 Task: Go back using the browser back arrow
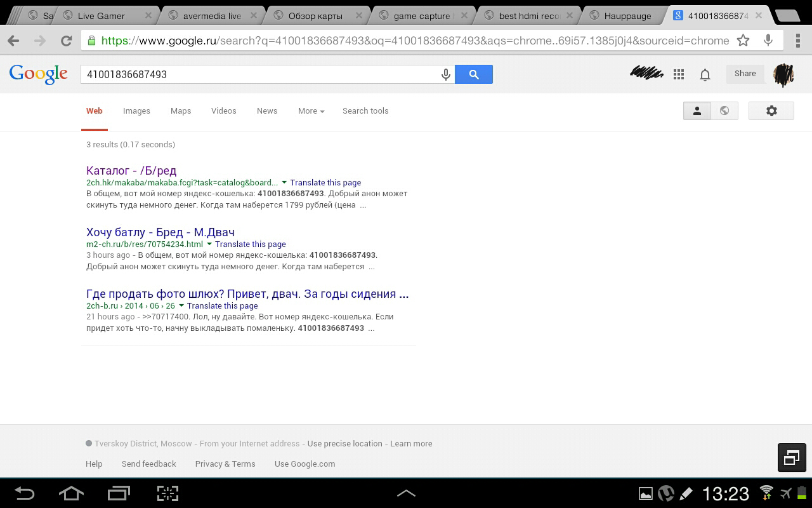coord(13,41)
